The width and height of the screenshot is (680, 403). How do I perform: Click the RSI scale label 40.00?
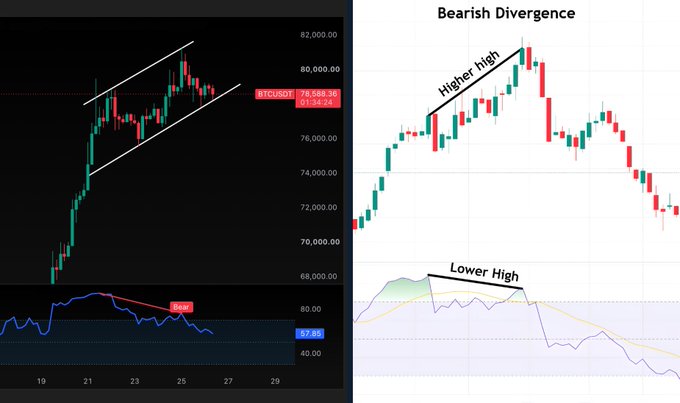click(x=311, y=354)
